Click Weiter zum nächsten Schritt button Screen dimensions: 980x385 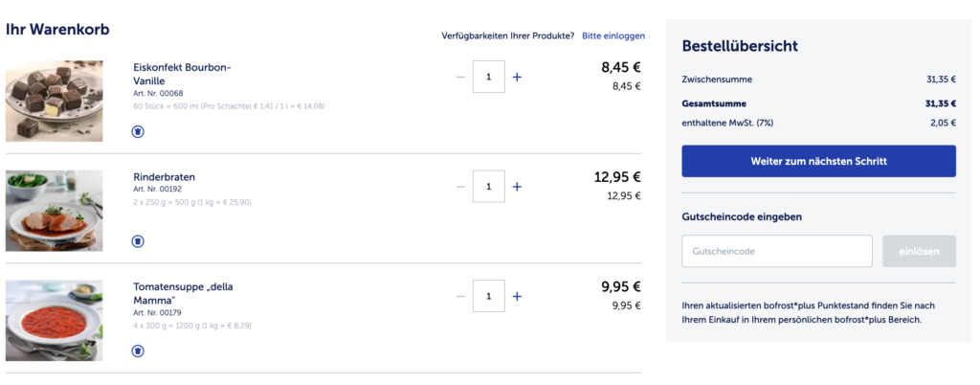819,161
